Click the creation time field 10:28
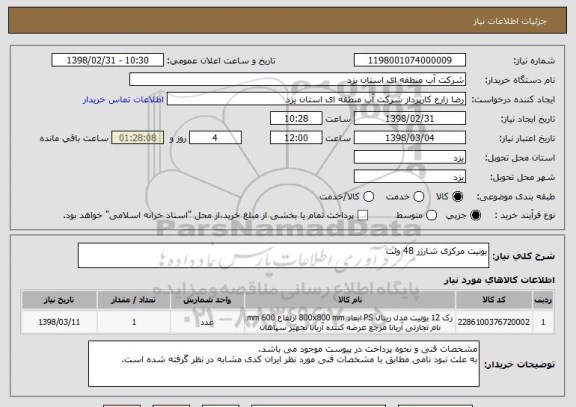Viewport: 576px width, 407px height. [296, 119]
